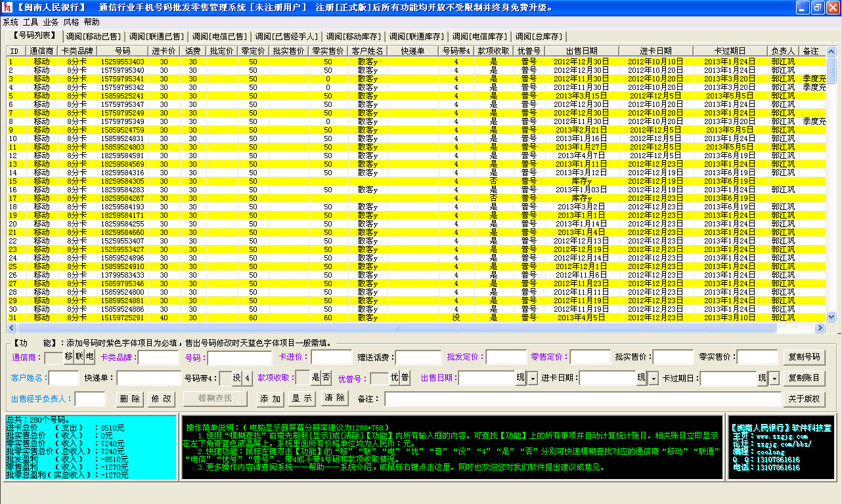Click the 是 button for 款项收取
Viewport: 842px width, 504px height.
click(315, 377)
